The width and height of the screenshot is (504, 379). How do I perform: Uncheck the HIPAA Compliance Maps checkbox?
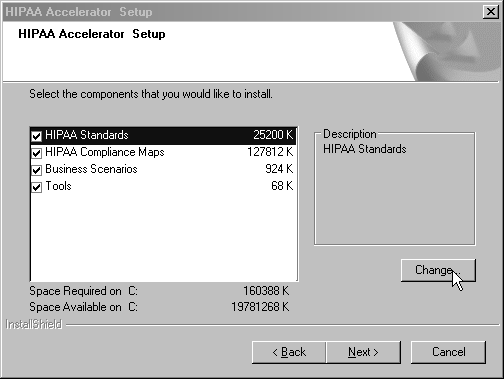click(x=36, y=153)
